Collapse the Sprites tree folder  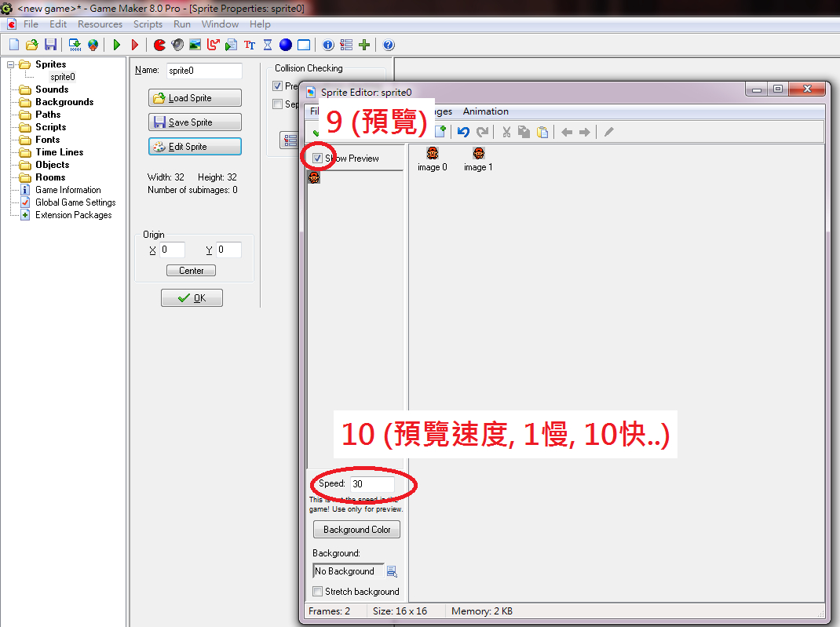tap(10, 64)
